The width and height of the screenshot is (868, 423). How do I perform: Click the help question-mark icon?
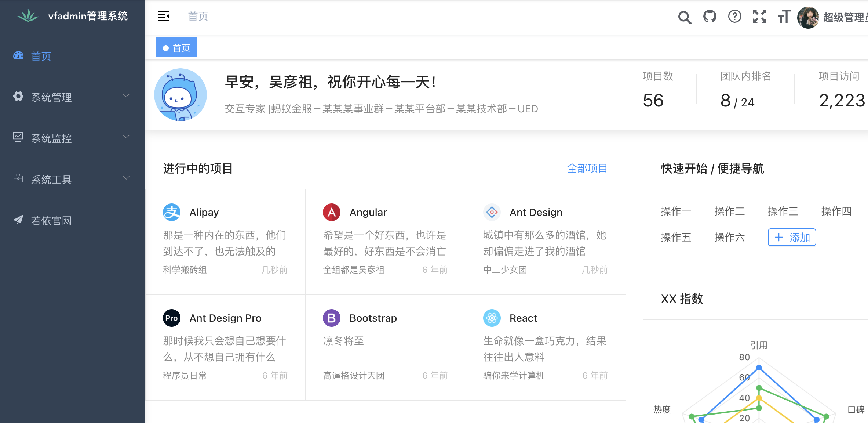(x=734, y=17)
